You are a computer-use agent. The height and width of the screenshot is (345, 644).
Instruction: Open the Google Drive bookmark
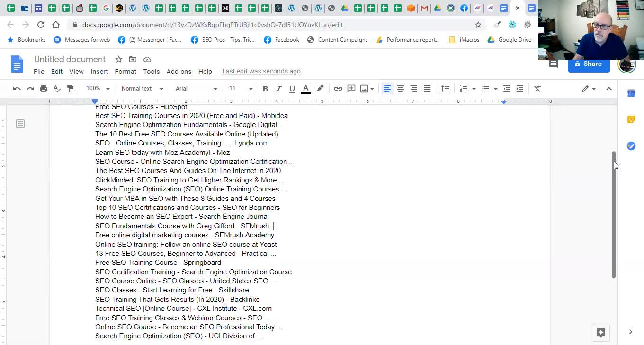[510, 40]
